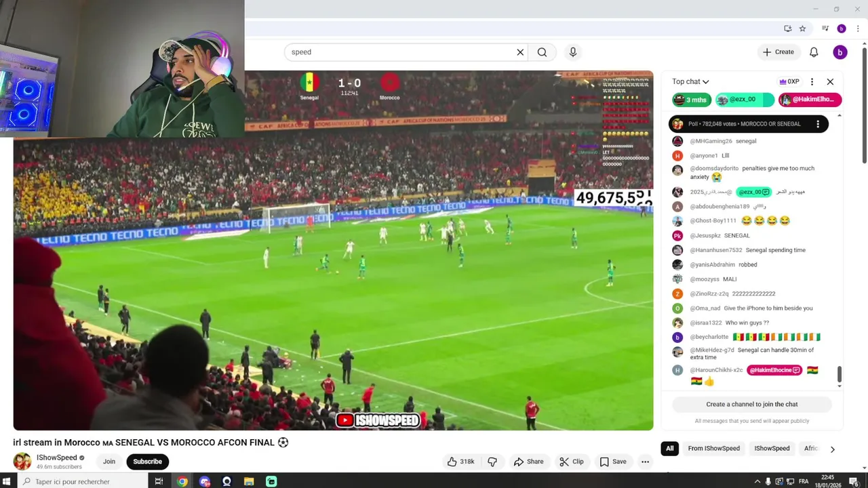Screen dimensions: 868x488
Task: Clear the search box with the X icon
Action: coord(520,52)
